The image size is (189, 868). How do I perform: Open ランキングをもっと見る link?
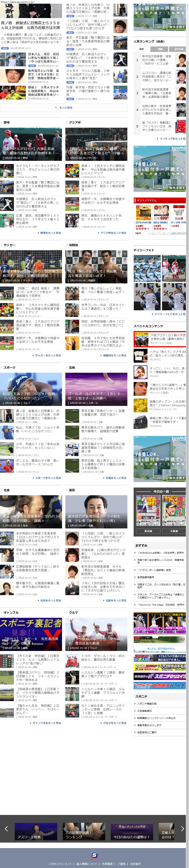point(171,139)
